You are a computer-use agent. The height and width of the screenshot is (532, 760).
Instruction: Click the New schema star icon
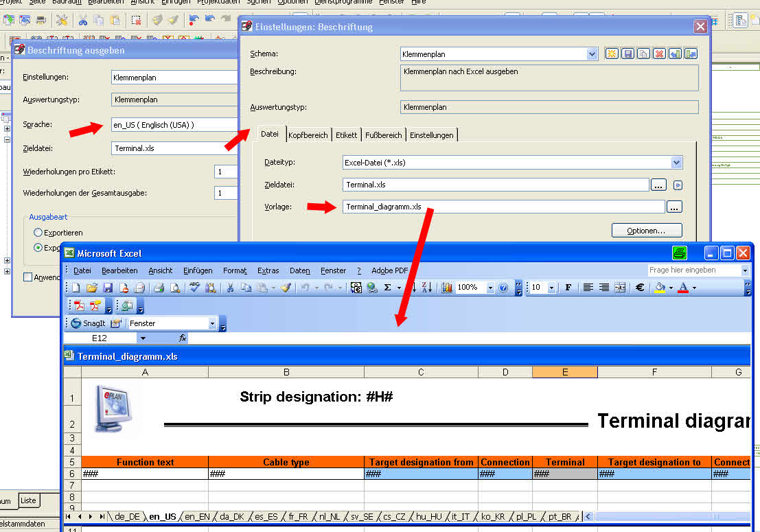(612, 54)
